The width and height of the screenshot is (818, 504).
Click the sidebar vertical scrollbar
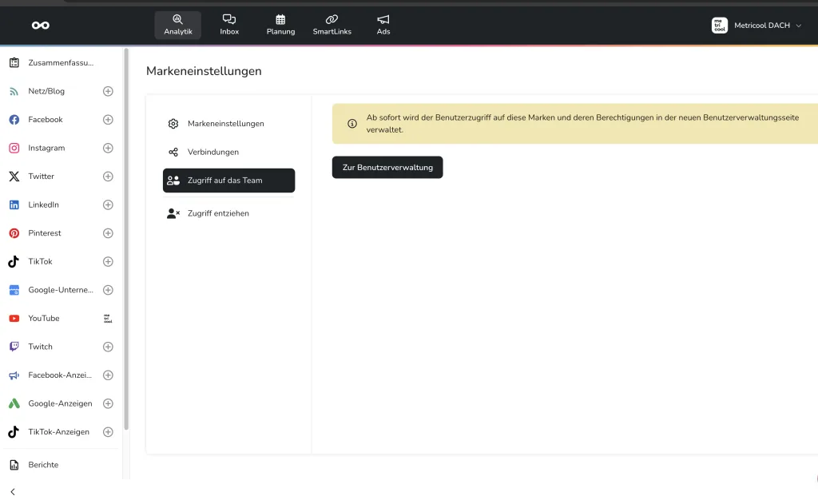126,240
